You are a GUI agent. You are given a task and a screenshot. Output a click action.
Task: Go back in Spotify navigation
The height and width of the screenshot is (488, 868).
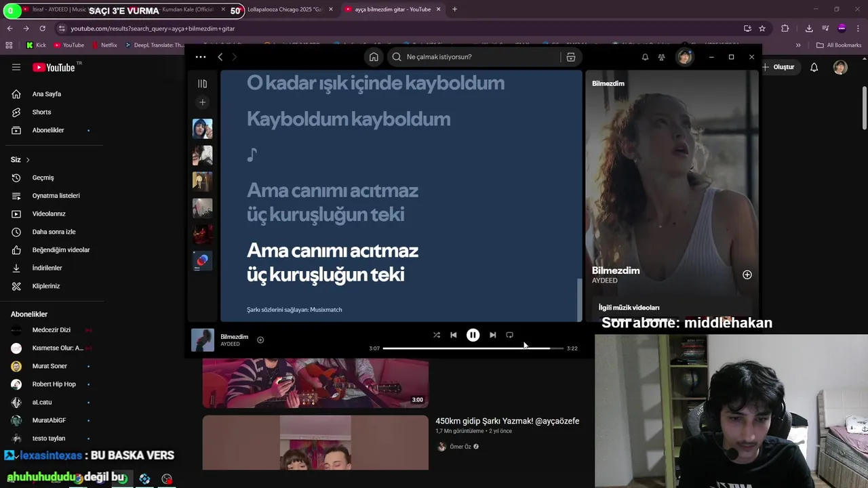click(x=220, y=57)
